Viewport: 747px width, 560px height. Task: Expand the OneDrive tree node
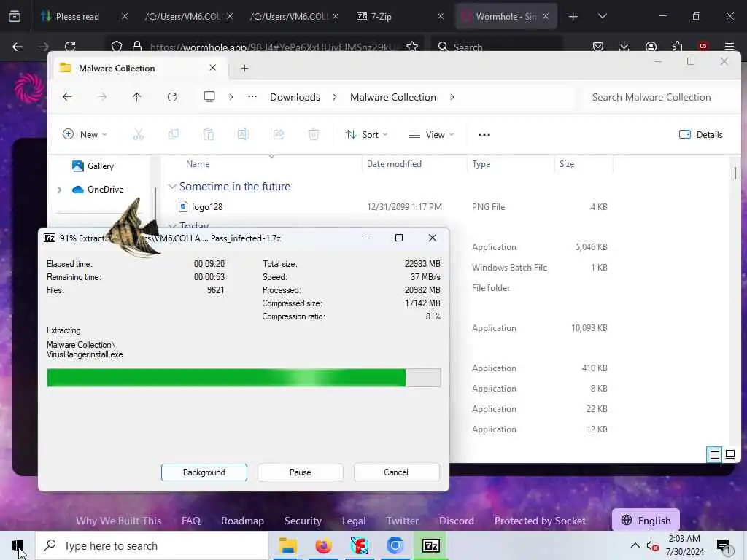click(59, 190)
